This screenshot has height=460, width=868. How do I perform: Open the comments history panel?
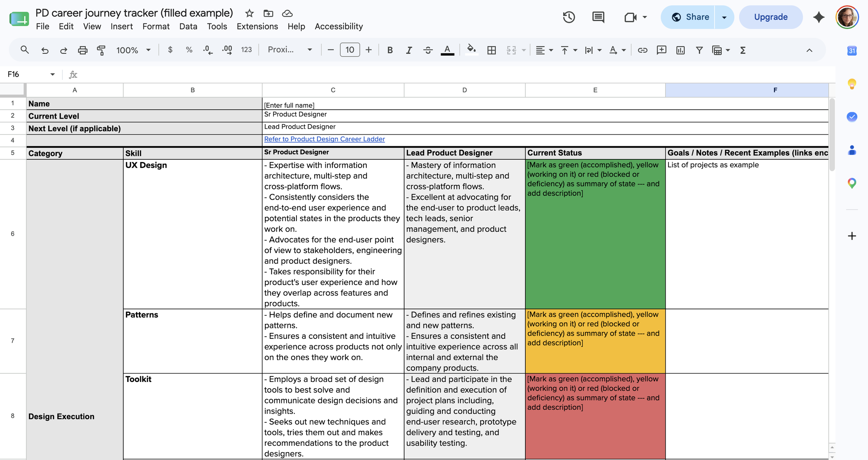click(x=598, y=17)
